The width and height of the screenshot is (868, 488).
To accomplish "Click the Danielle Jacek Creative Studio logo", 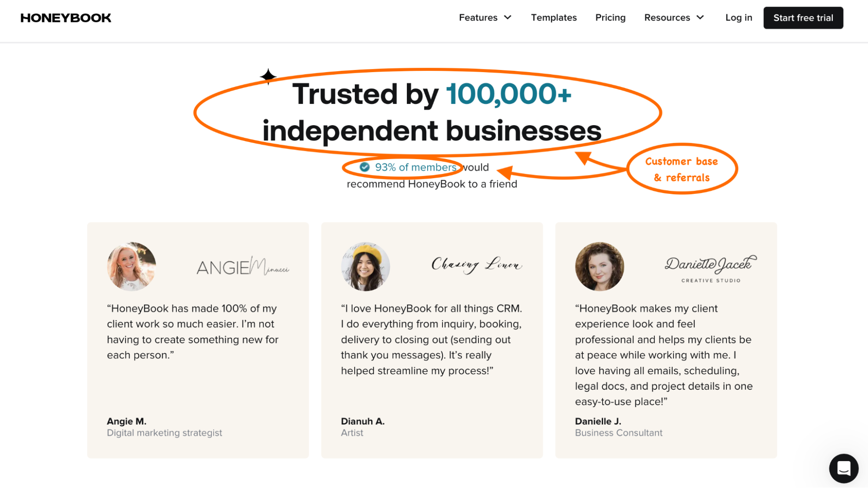I will click(x=710, y=269).
